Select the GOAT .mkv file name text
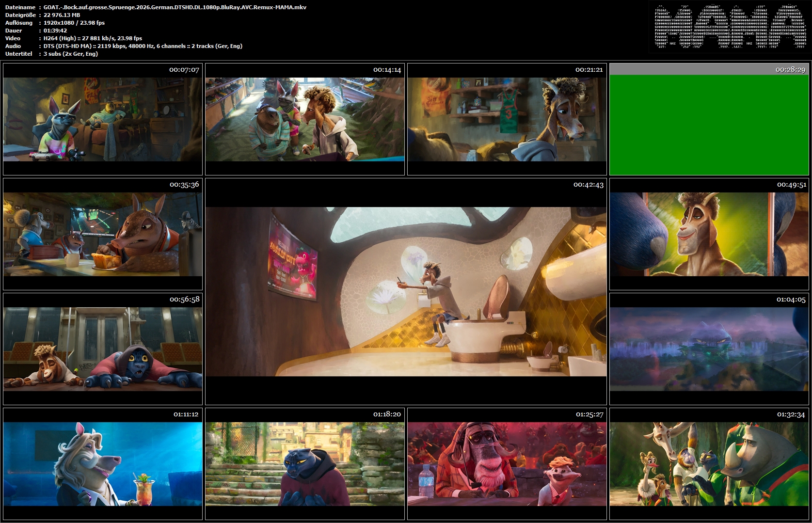Viewport: 812px width, 523px height. click(175, 7)
